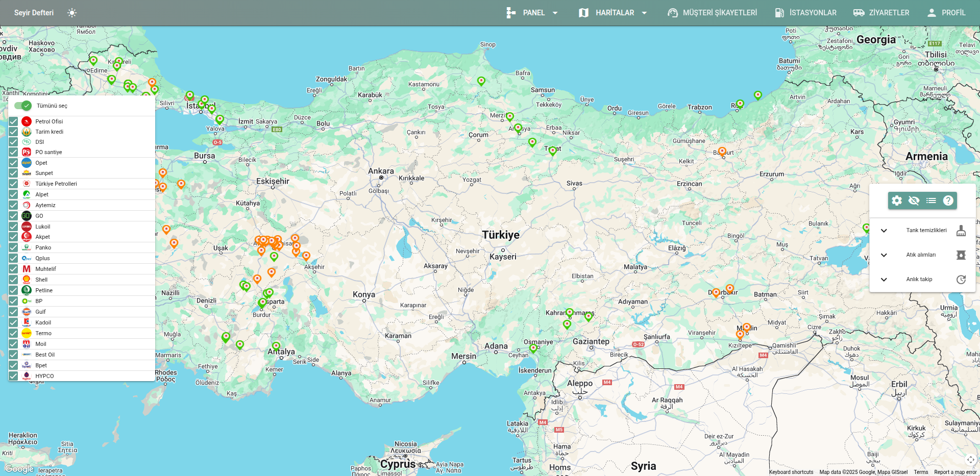Viewport: 980px width, 476px height.
Task: Click the person icon next to PROFIL
Action: point(930,13)
